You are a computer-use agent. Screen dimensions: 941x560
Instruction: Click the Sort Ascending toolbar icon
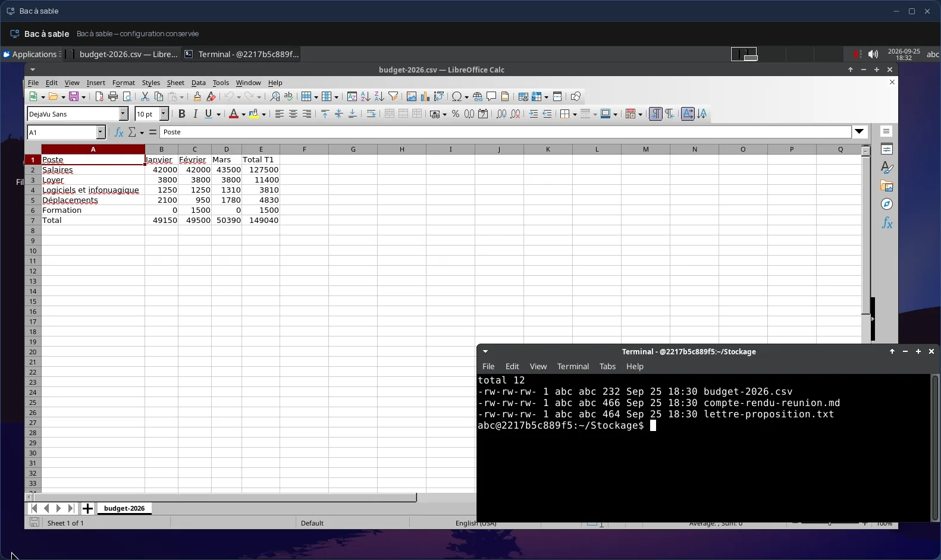click(x=365, y=96)
